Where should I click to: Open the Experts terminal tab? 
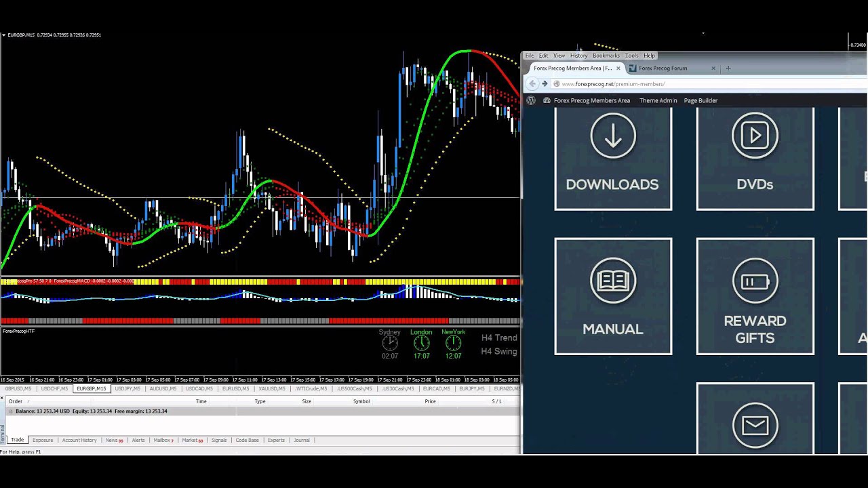click(276, 440)
